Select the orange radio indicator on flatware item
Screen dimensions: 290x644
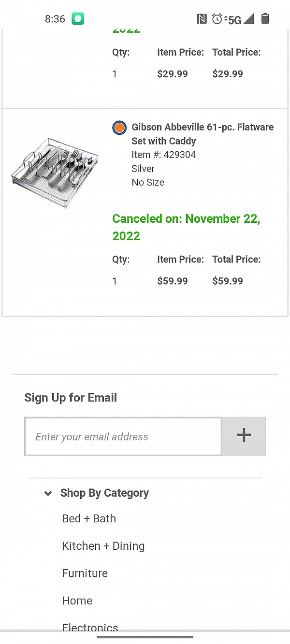point(119,128)
